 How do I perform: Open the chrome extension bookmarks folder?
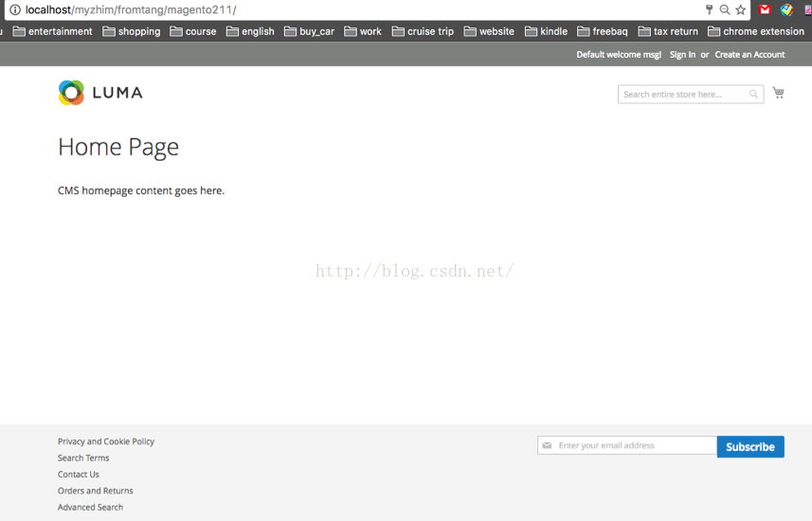(756, 31)
